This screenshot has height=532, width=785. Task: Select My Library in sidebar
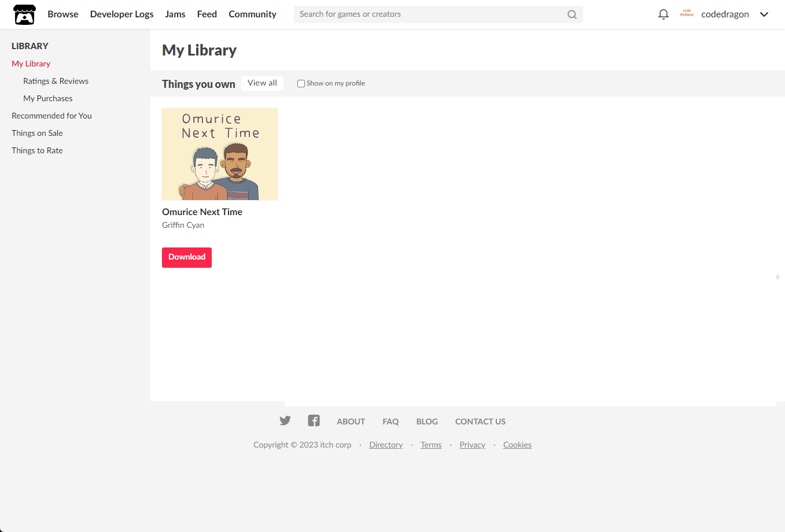[31, 64]
